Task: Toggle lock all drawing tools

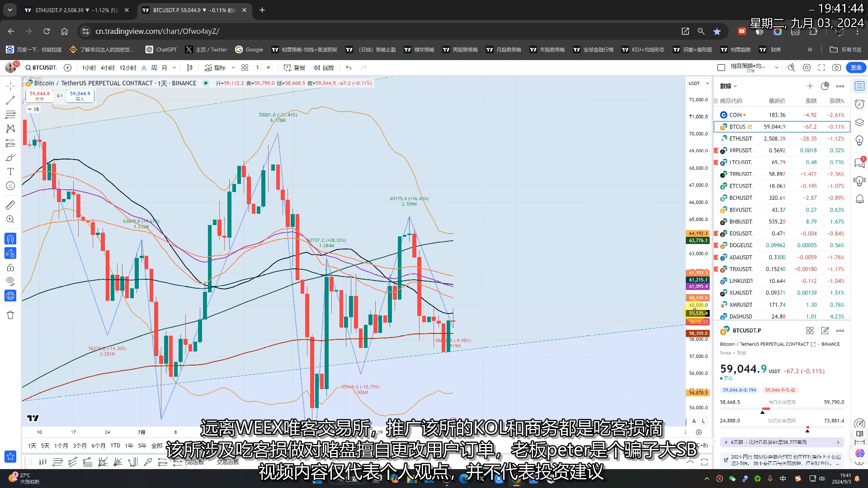Action: tap(10, 267)
